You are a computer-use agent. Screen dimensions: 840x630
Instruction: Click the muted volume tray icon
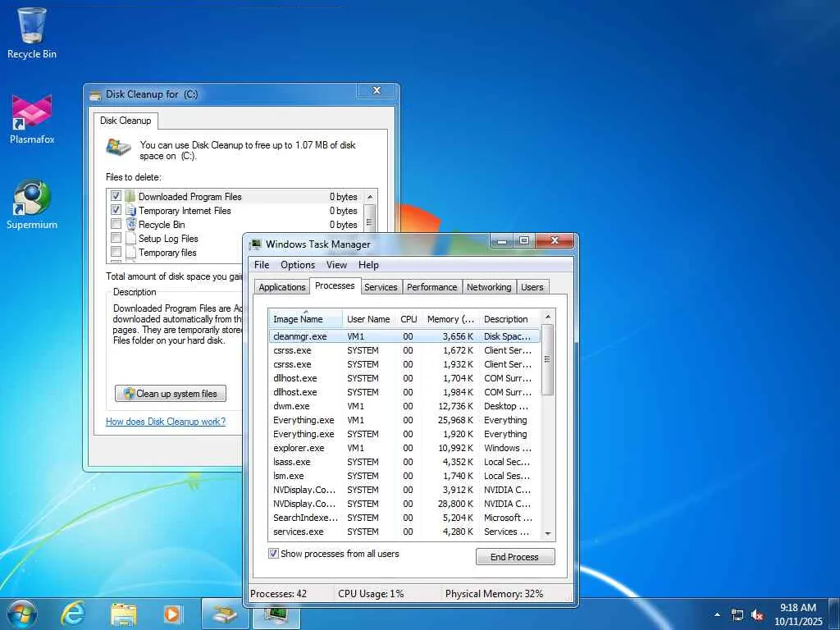tap(757, 614)
